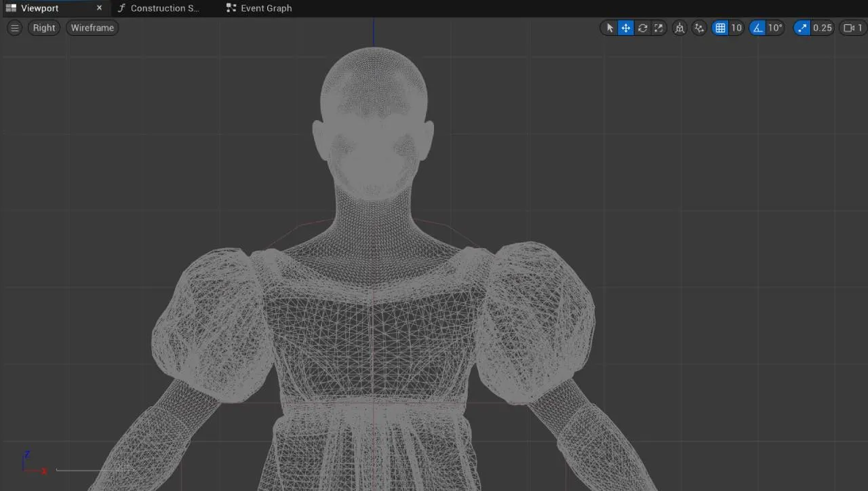The width and height of the screenshot is (868, 491).
Task: Click the Right view orientation button
Action: point(44,28)
